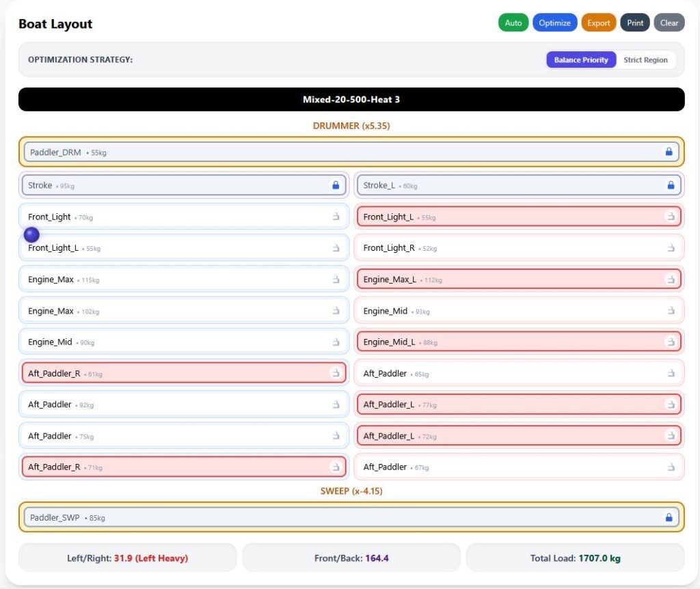Click the Front/Back 164.4 readout
Viewport: 700px width, 589px height.
click(x=351, y=558)
